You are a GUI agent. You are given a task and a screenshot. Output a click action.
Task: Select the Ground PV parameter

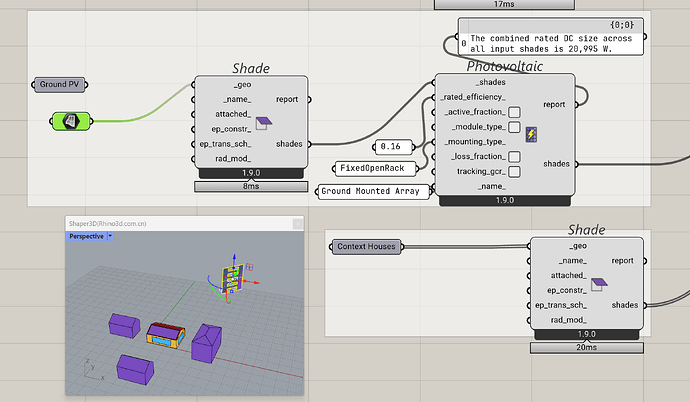pos(60,85)
